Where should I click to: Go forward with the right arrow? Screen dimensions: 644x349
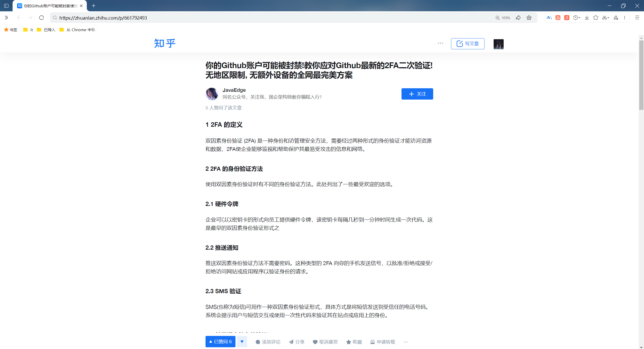[30, 18]
